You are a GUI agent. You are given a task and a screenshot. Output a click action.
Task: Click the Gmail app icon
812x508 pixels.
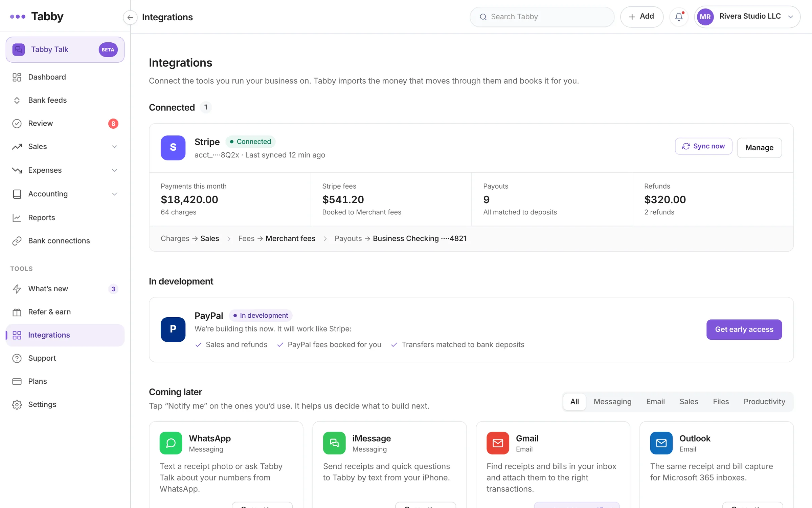(498, 443)
